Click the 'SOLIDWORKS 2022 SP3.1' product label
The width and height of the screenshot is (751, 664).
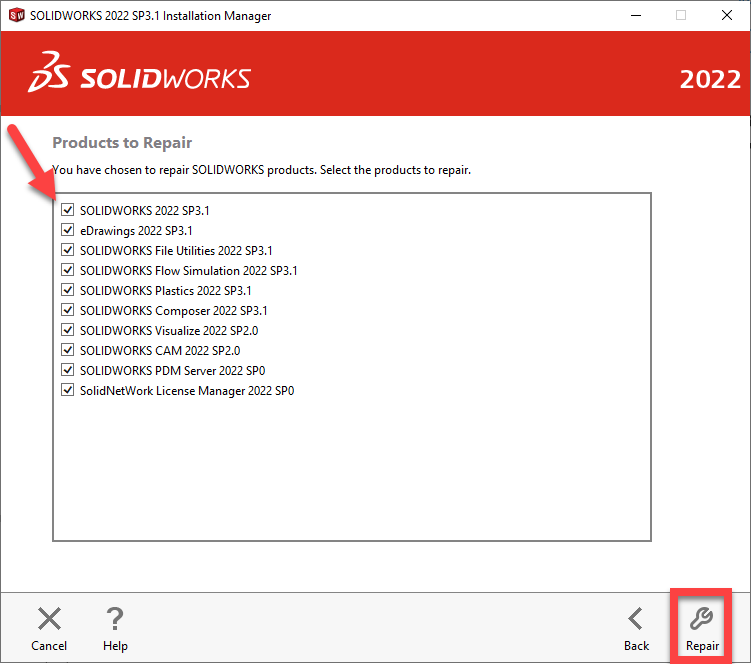(145, 211)
